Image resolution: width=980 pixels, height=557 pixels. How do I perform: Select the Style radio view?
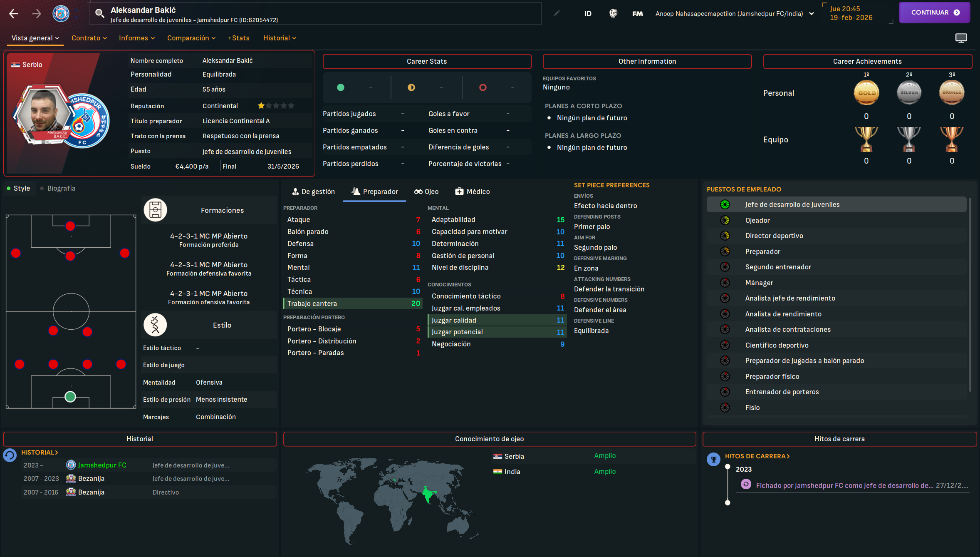click(18, 188)
